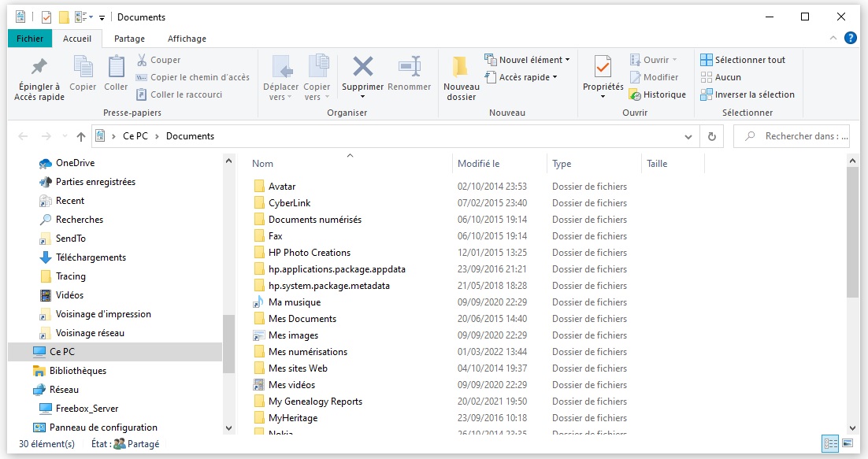Click the Supprimer red X icon
868x459 pixels.
(362, 68)
